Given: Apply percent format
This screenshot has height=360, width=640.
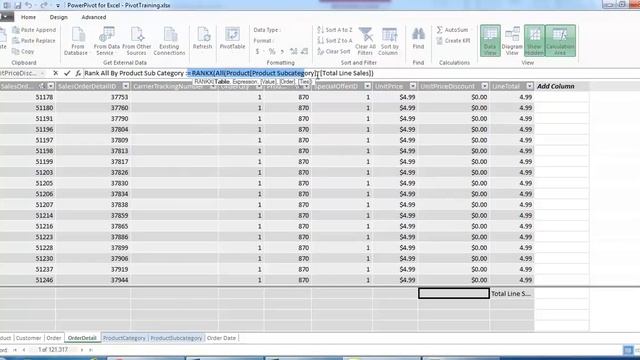Looking at the screenshot, I should point(272,51).
